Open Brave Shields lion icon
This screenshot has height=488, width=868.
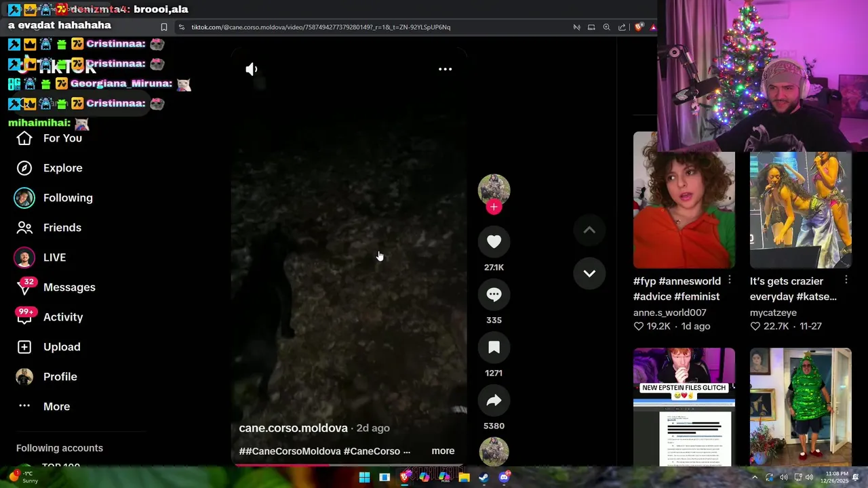(x=639, y=27)
